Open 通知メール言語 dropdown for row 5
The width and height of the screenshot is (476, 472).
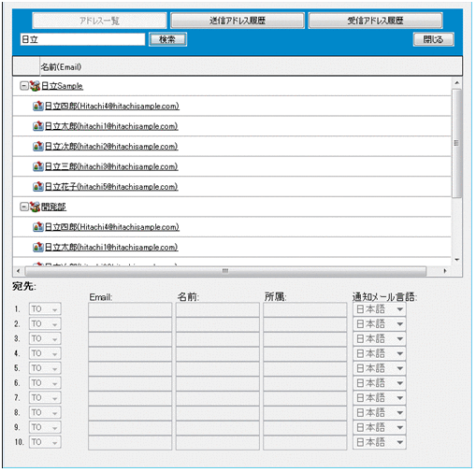click(380, 368)
